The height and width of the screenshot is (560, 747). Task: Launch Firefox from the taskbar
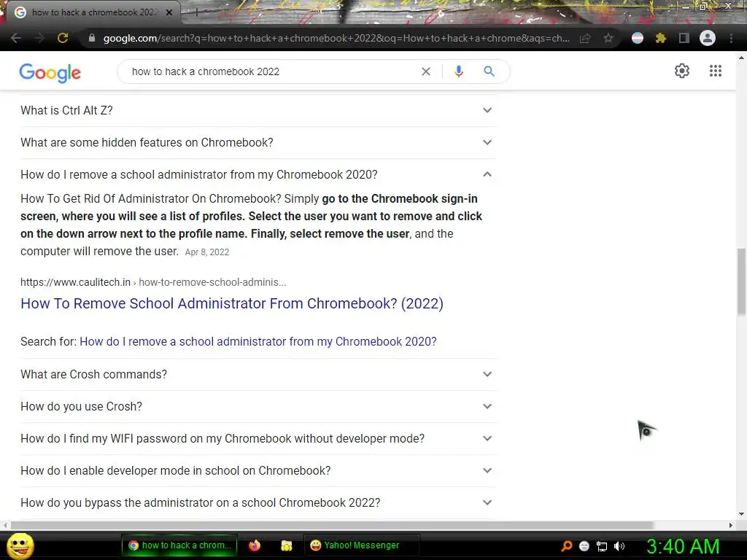point(255,545)
